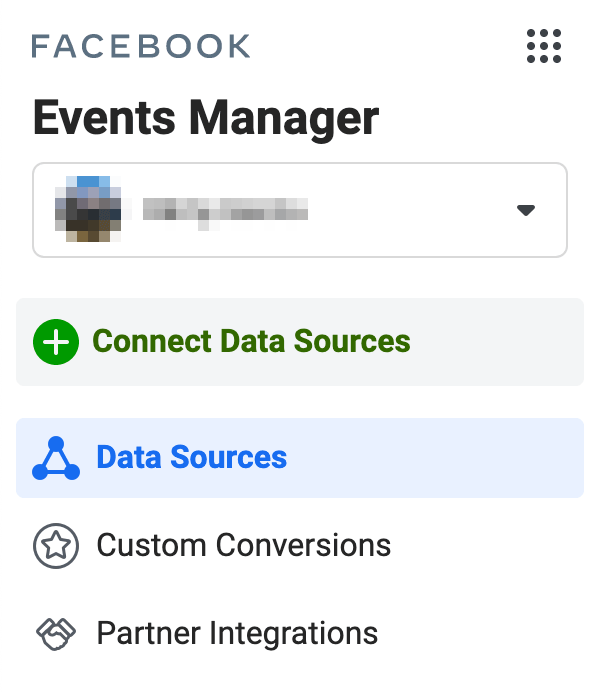
Task: Click the green plus circle icon
Action: (x=56, y=342)
